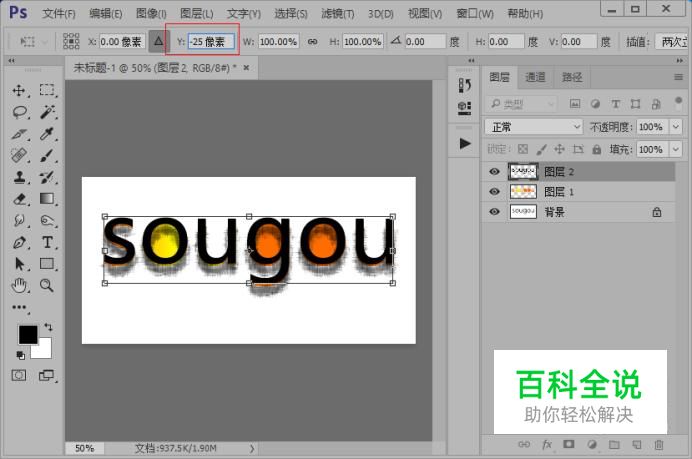Viewport: 692px width, 459px height.
Task: Open the 窗口(W) menu
Action: click(x=475, y=14)
